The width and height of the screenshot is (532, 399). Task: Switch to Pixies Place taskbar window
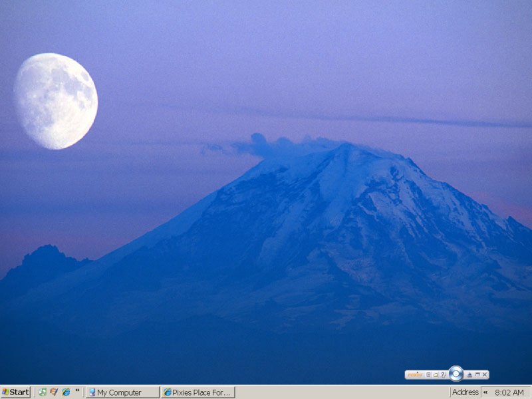tap(198, 392)
